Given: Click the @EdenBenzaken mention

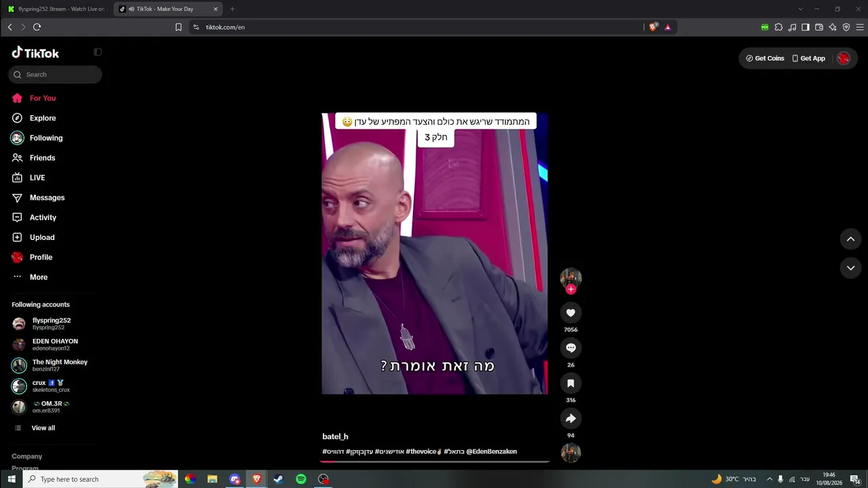Looking at the screenshot, I should (x=492, y=451).
